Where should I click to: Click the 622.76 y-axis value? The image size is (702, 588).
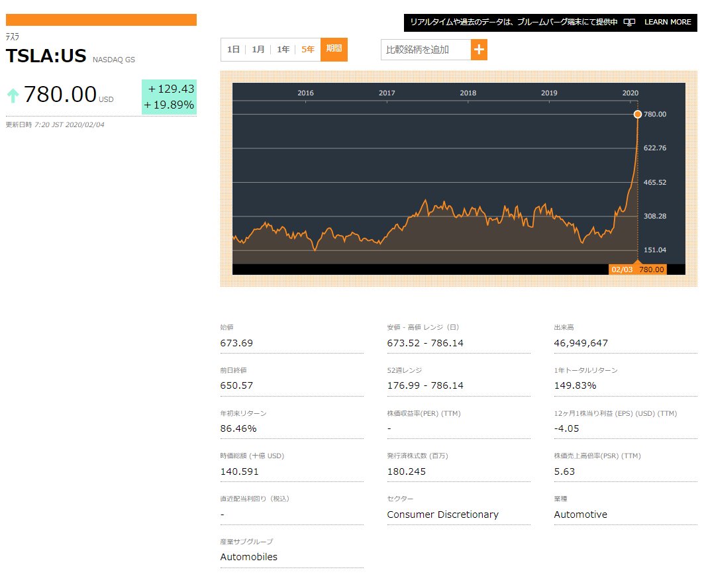coord(655,148)
